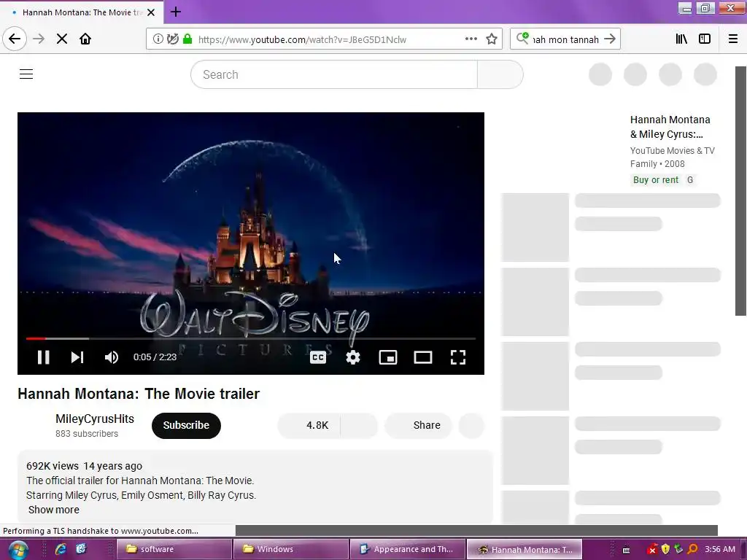Seek on the video progress bar

[251, 338]
